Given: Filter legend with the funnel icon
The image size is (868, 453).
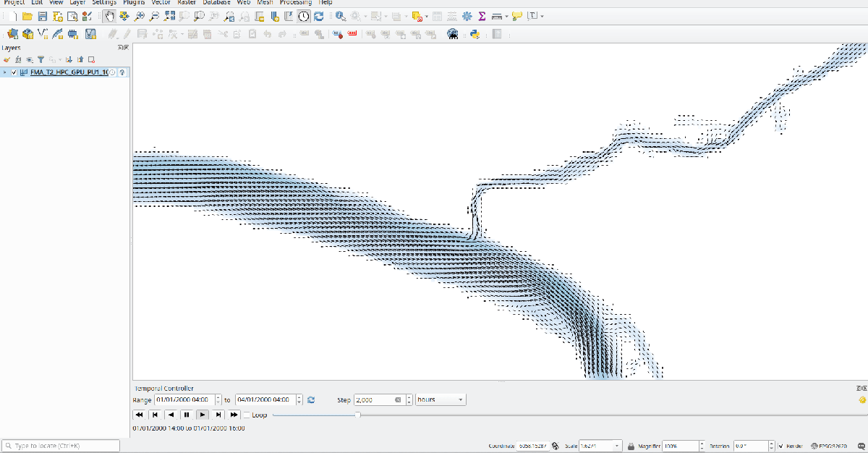Looking at the screenshot, I should pyautogui.click(x=41, y=60).
